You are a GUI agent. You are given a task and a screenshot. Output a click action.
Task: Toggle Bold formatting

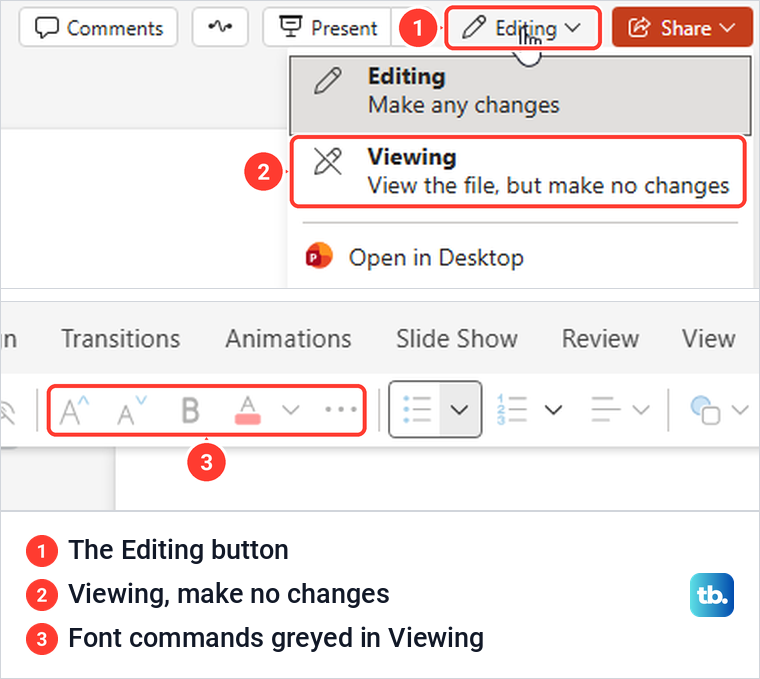[190, 411]
